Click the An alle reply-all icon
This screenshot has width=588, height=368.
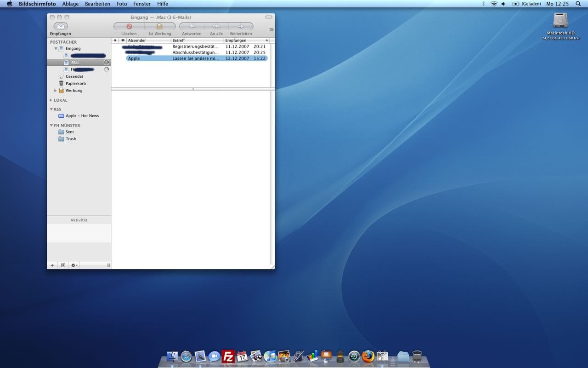[216, 26]
